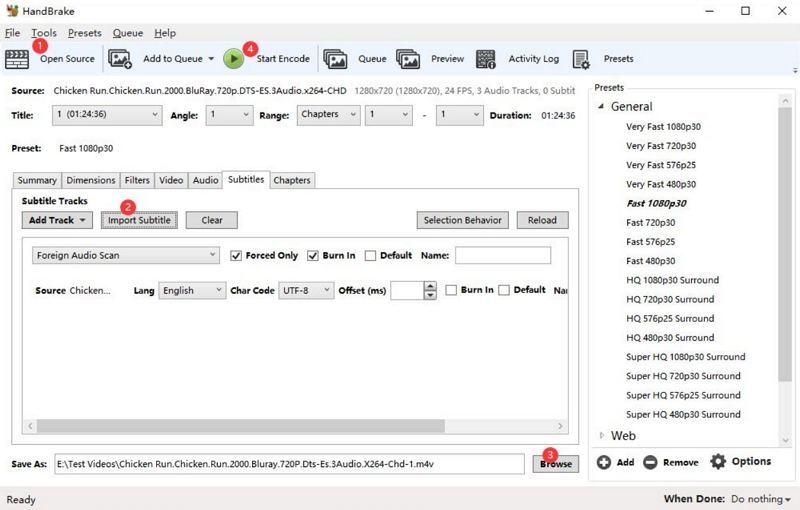Image resolution: width=800 pixels, height=510 pixels.
Task: Click the Add preset plus icon
Action: [604, 462]
